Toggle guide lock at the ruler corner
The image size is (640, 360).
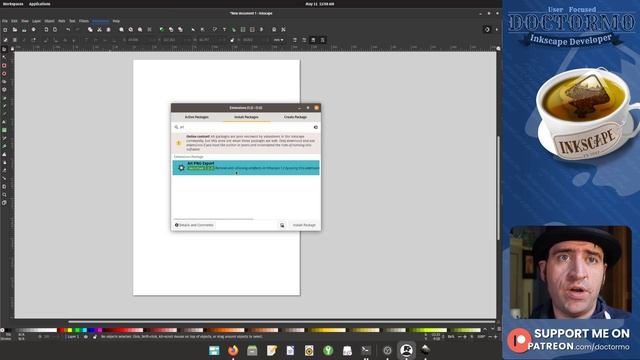[x=12, y=49]
